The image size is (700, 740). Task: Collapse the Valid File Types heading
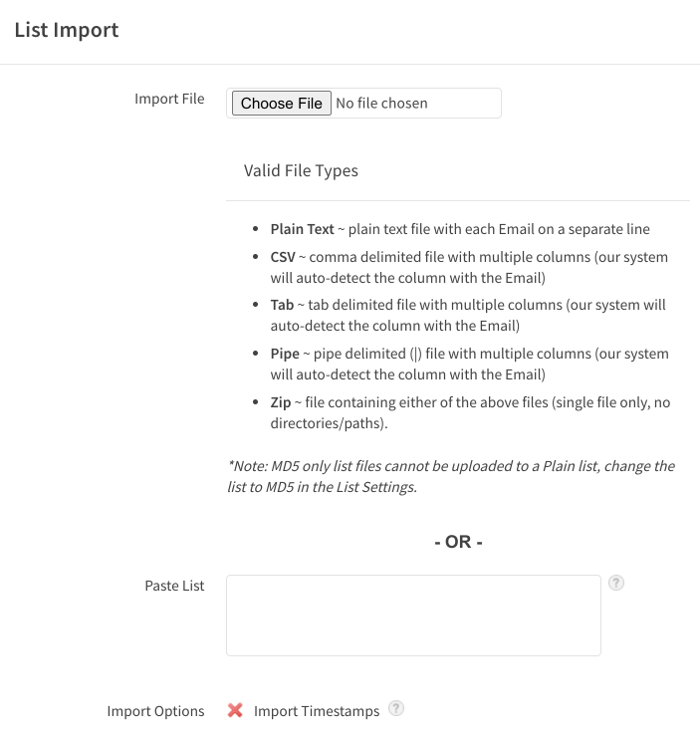click(x=301, y=171)
